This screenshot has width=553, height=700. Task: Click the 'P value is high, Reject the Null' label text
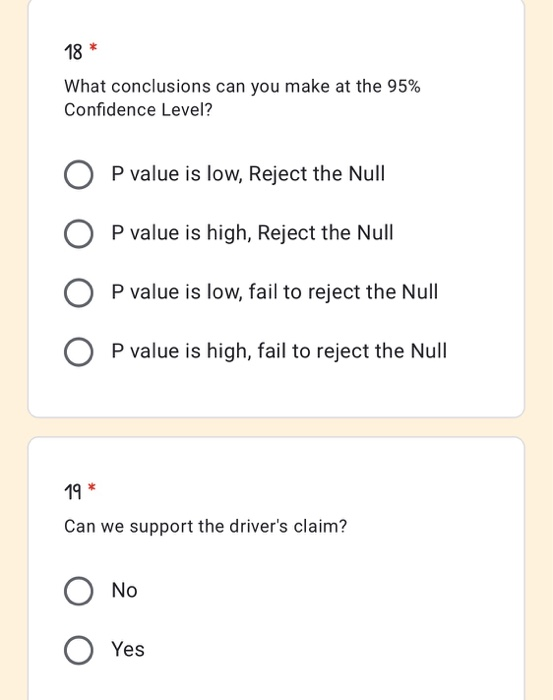point(252,233)
